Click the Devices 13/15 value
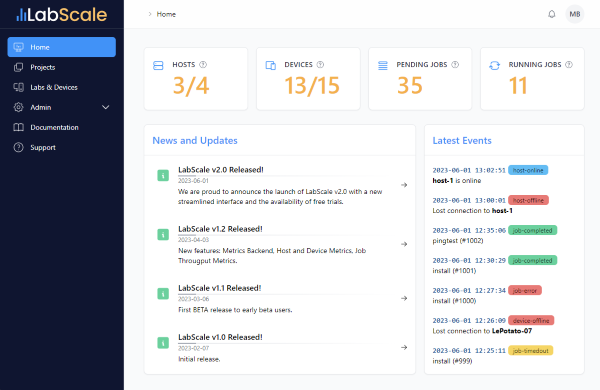Viewport: 600px width, 390px height. [312, 86]
